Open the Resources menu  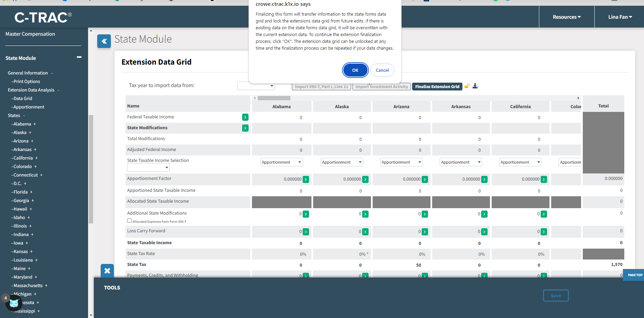(x=566, y=17)
